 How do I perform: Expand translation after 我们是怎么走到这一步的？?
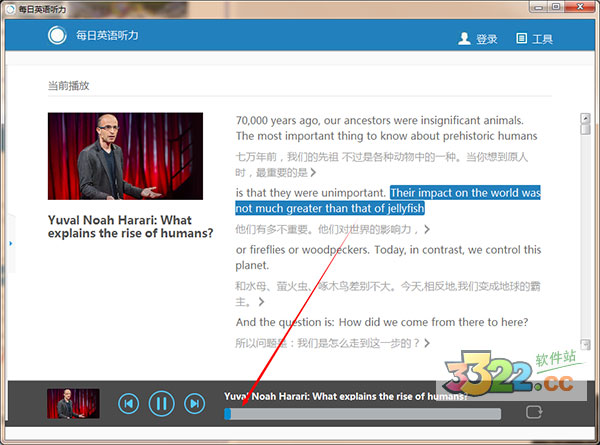point(427,343)
